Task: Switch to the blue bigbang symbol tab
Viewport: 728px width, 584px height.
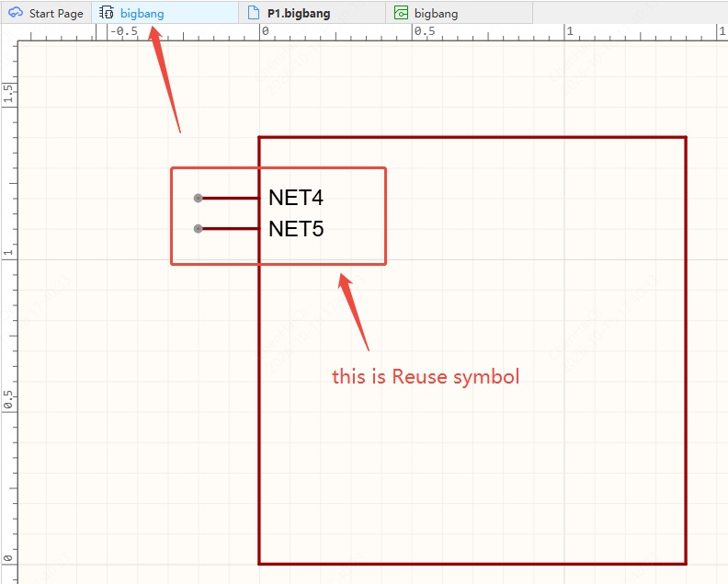Action: pos(165,13)
